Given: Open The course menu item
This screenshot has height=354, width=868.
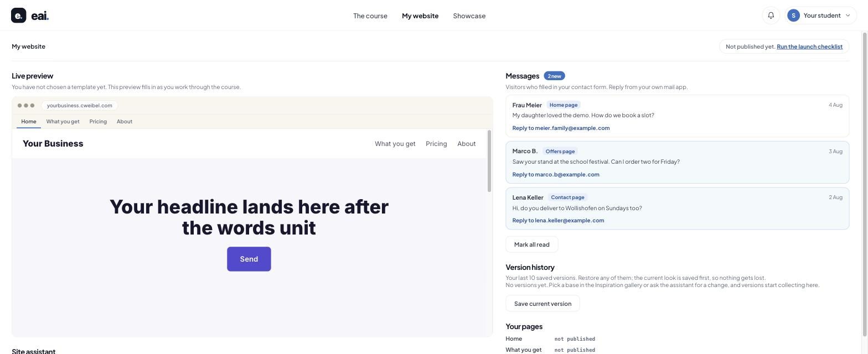Looking at the screenshot, I should (x=370, y=15).
